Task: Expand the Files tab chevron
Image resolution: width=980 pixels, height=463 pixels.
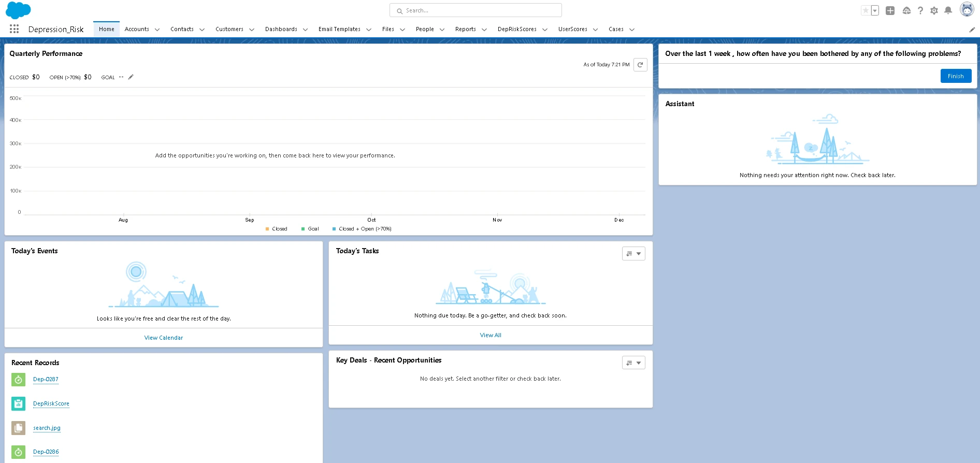Action: click(x=402, y=30)
